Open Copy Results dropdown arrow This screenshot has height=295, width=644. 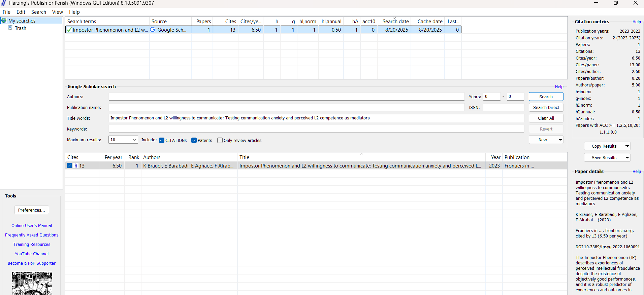(627, 146)
